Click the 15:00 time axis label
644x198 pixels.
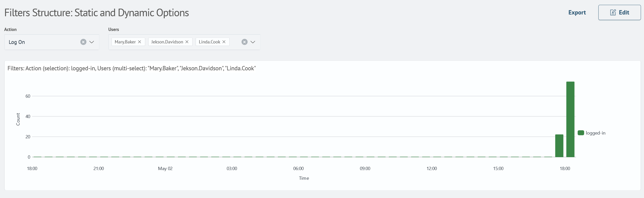[498, 169]
